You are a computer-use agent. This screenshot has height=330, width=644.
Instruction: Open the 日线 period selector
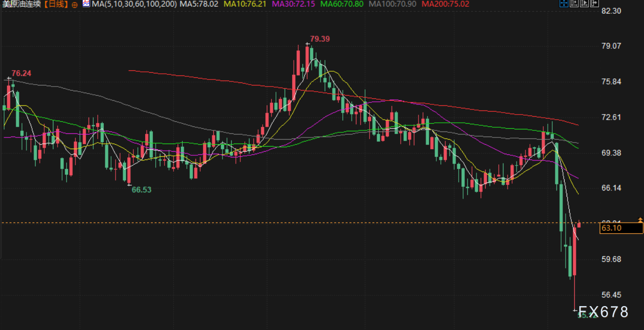click(x=57, y=4)
